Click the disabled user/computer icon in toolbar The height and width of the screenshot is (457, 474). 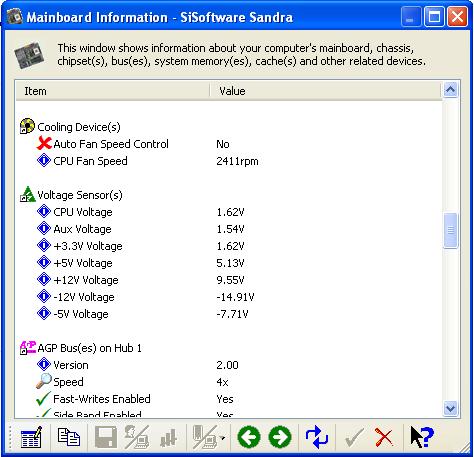tap(137, 437)
